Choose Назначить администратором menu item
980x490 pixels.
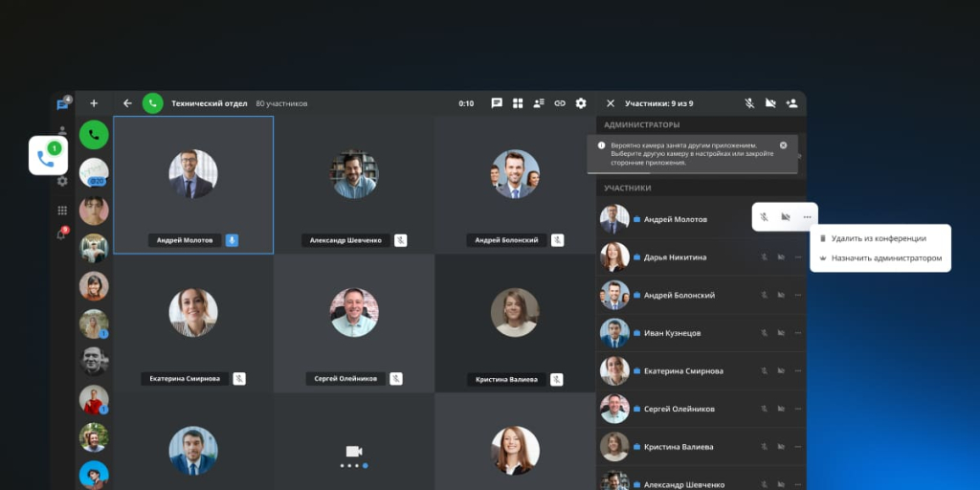coord(880,257)
